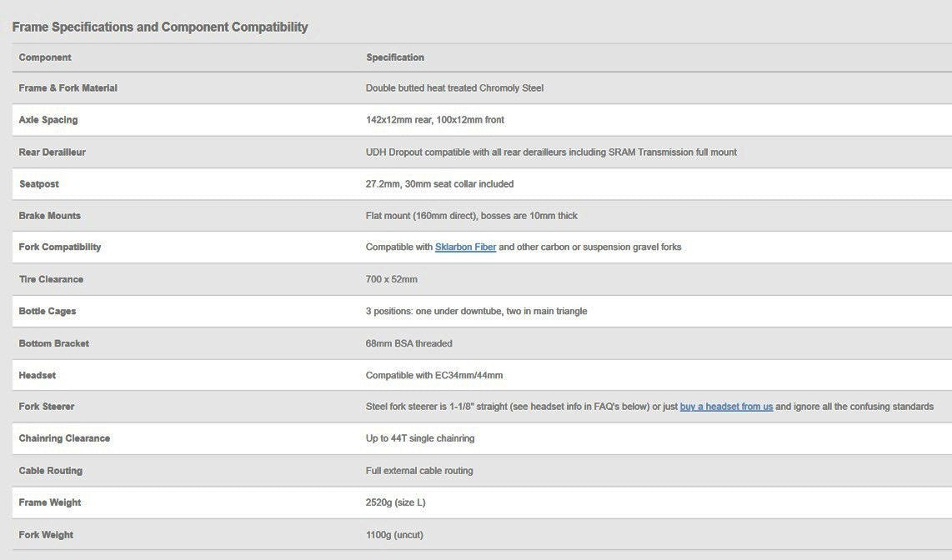Screen dimensions: 952x560
Task: Select the 'Tire Clearance' row label
Action: [x=51, y=279]
